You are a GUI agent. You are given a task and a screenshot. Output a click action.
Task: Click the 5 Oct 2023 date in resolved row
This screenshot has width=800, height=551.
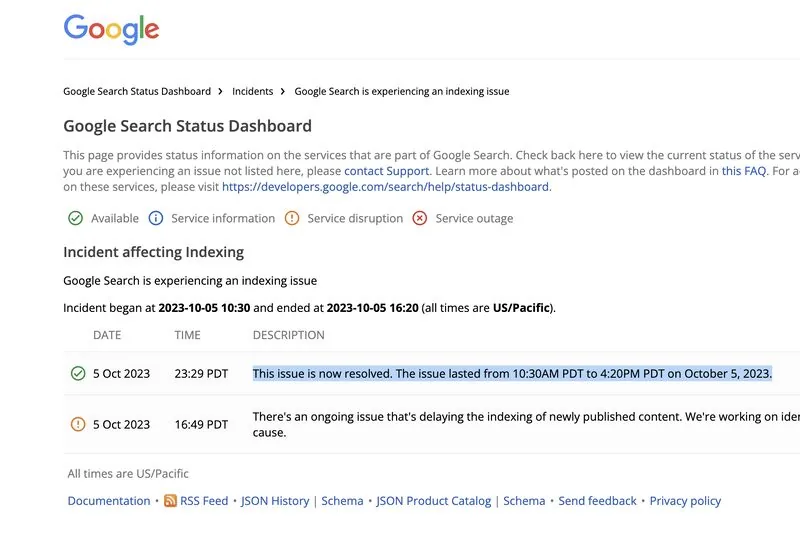click(121, 373)
